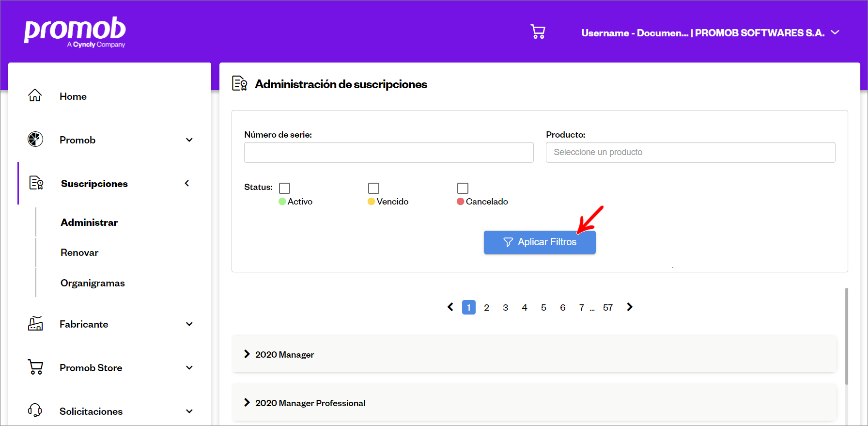
Task: Go to page 2 of results
Action: [487, 307]
